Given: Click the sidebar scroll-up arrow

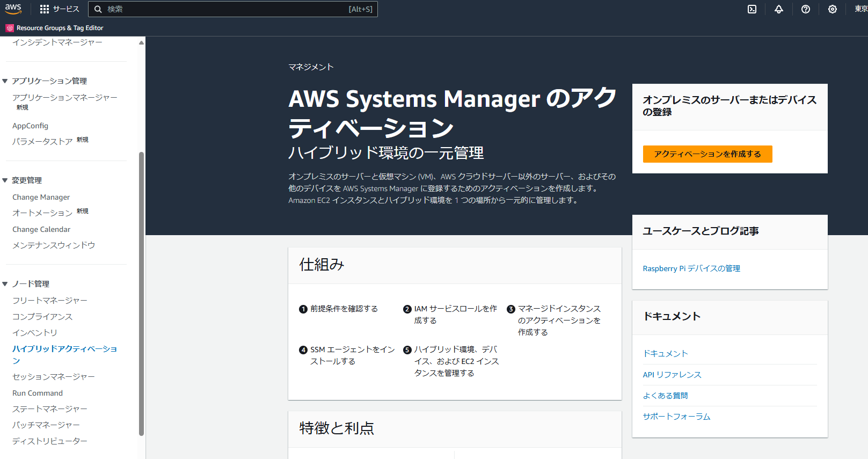Looking at the screenshot, I should [141, 42].
